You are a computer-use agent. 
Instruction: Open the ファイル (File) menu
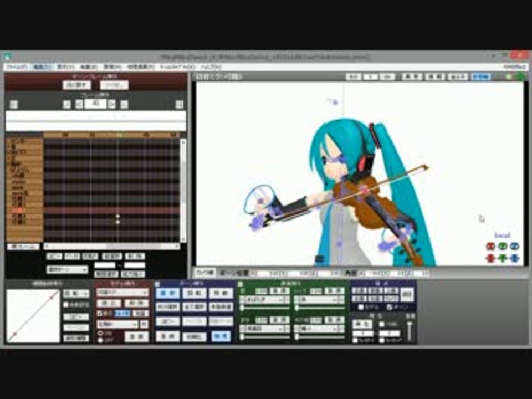[x=17, y=67]
